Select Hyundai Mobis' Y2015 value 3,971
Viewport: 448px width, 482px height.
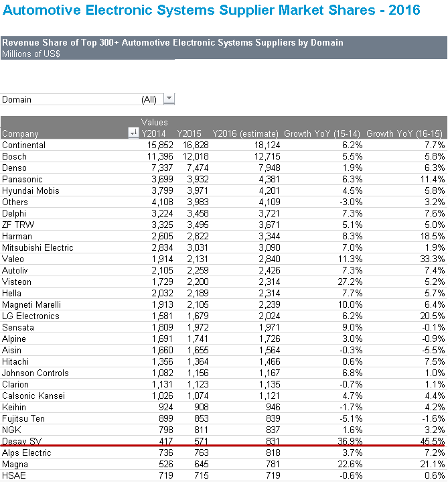tap(198, 190)
